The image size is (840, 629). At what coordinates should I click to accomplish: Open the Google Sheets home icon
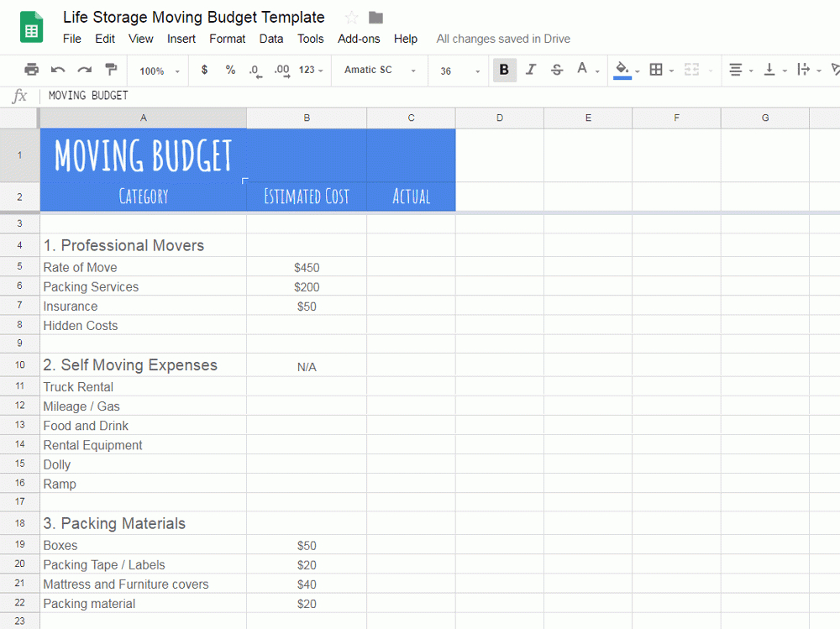[31, 27]
